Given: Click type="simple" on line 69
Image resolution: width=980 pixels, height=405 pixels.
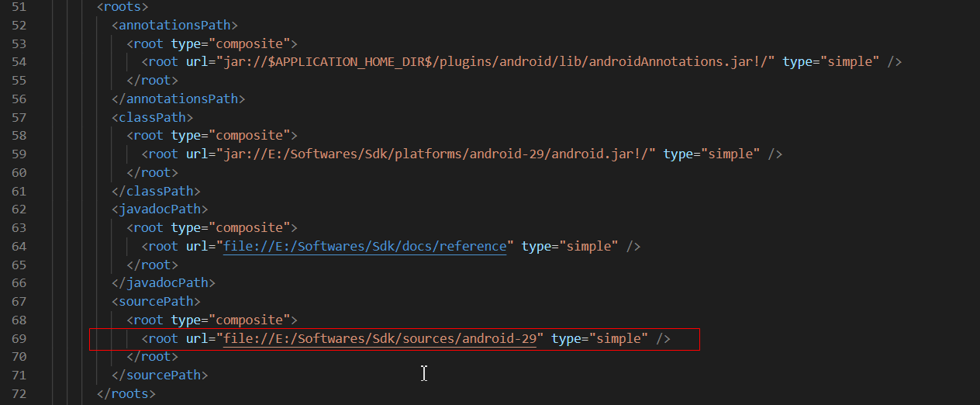Looking at the screenshot, I should tap(599, 338).
